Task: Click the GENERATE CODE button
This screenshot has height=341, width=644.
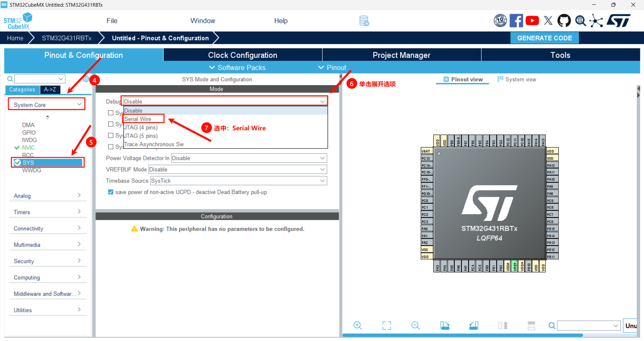Action: click(x=544, y=38)
